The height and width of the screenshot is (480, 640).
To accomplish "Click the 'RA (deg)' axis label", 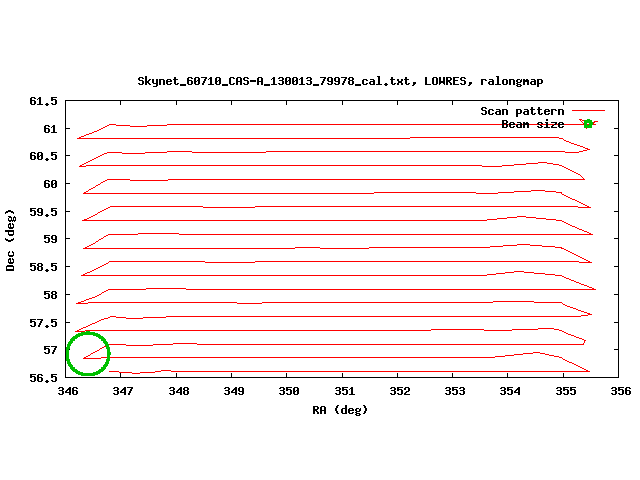I will 340,409.
